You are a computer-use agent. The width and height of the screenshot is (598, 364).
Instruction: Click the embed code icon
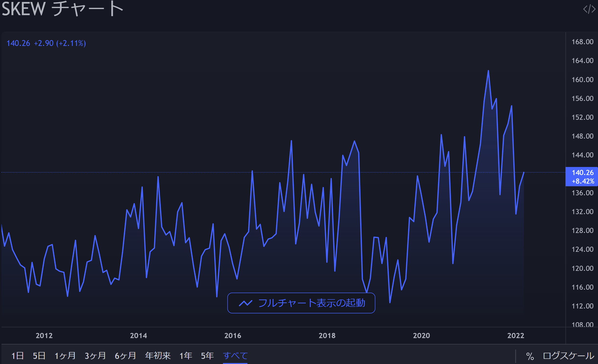coord(589,9)
